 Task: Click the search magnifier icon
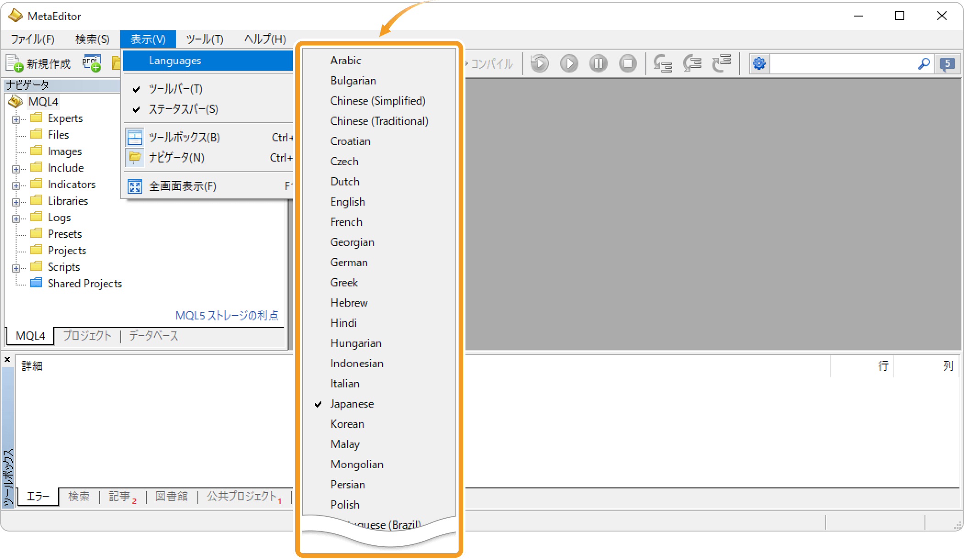924,63
